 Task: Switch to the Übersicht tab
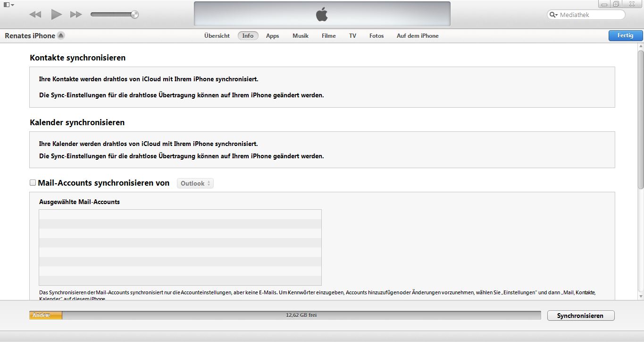(217, 36)
